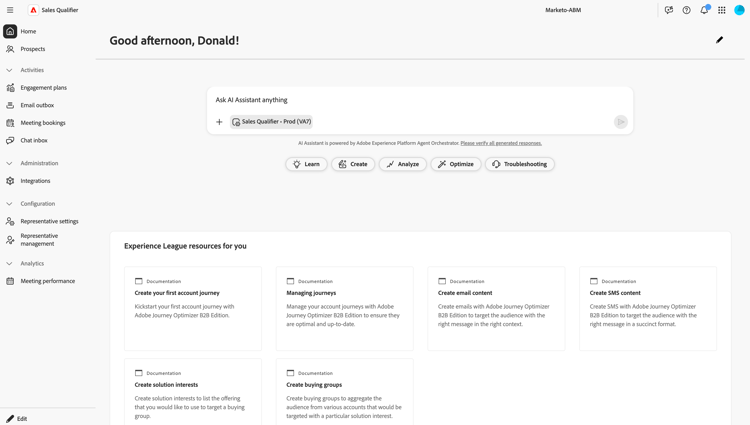The width and height of the screenshot is (750, 425).
Task: Open Prospects from the sidebar
Action: (33, 49)
